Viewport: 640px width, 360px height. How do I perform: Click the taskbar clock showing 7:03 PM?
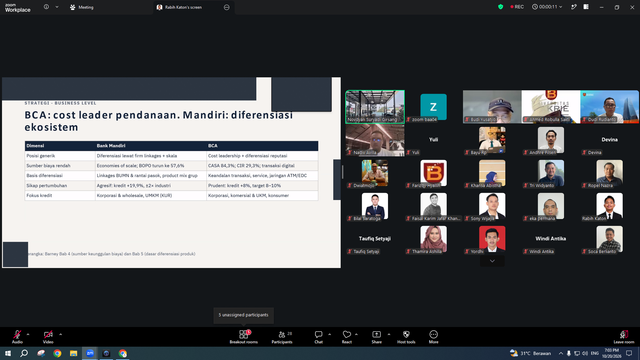(x=611, y=353)
